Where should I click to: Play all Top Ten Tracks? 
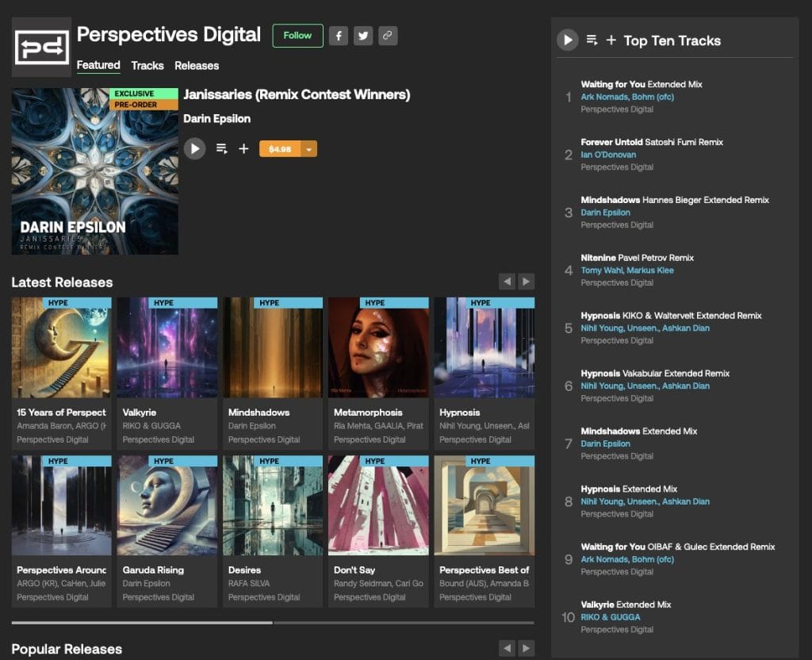click(567, 40)
